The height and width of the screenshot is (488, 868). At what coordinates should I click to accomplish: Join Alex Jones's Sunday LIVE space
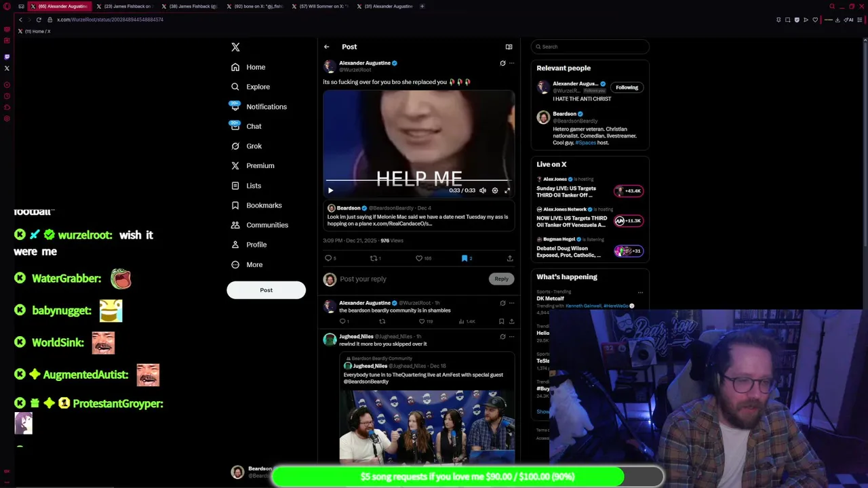pyautogui.click(x=589, y=188)
